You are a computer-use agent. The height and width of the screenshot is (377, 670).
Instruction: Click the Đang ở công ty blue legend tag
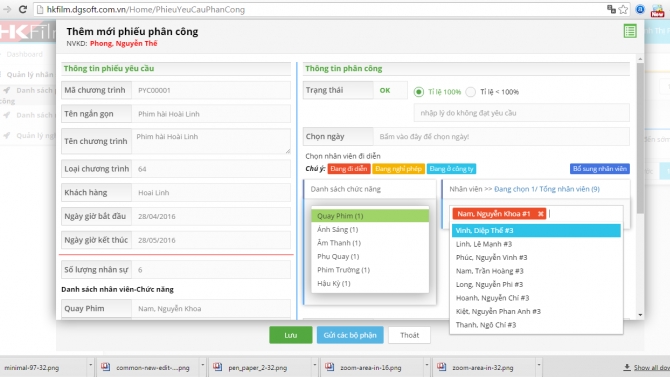click(x=451, y=169)
